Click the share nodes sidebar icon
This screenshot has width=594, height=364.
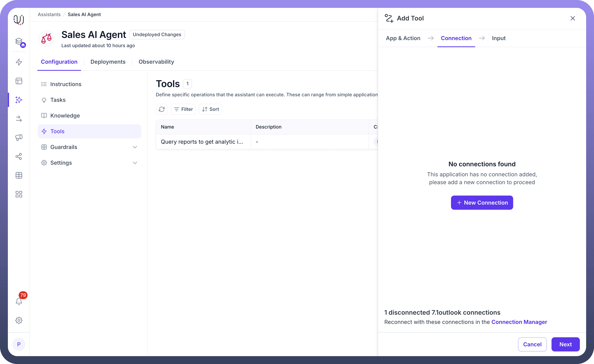(19, 156)
